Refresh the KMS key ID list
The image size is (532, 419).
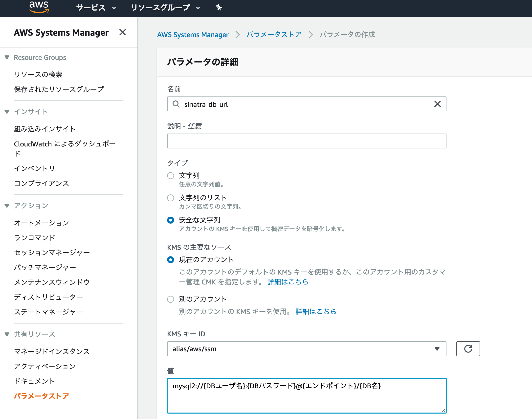coord(468,349)
